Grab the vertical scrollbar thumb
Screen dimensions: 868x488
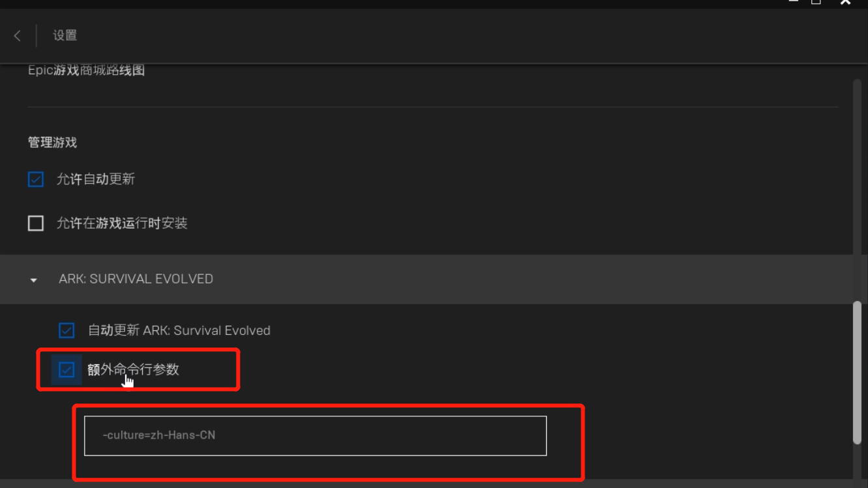click(x=858, y=372)
